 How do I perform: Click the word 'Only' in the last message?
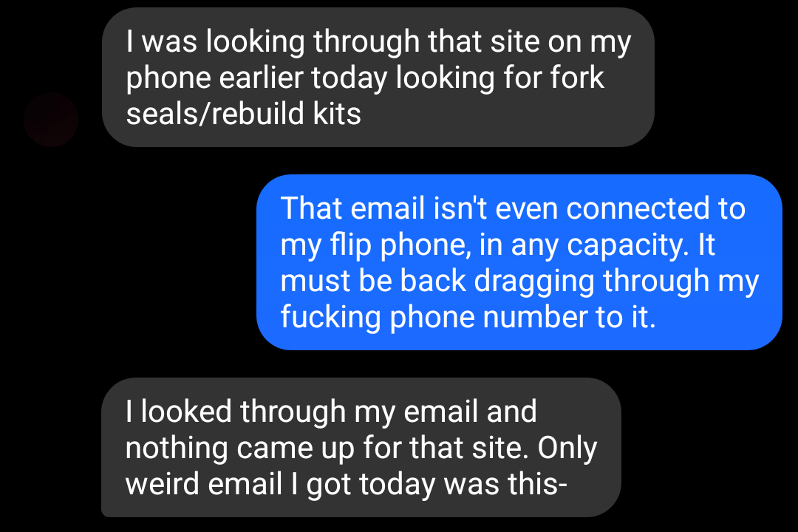[567, 449]
